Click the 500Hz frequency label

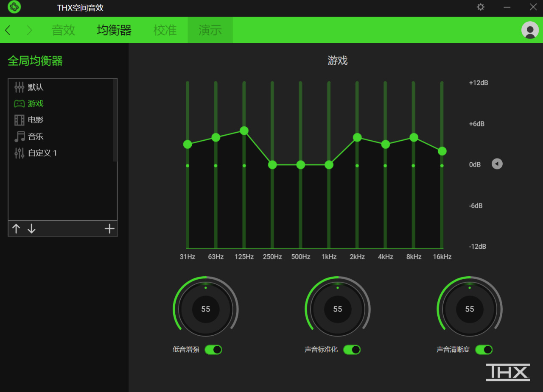pyautogui.click(x=300, y=257)
